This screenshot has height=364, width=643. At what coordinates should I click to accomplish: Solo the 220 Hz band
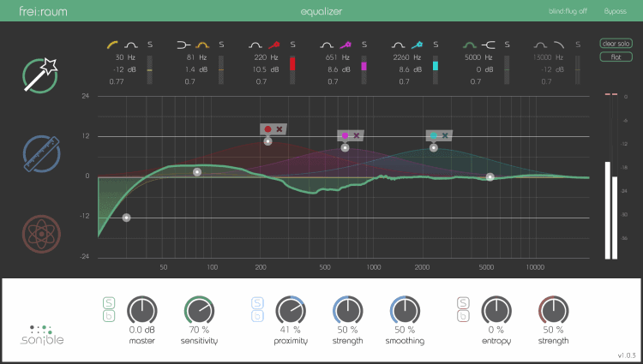pyautogui.click(x=293, y=45)
